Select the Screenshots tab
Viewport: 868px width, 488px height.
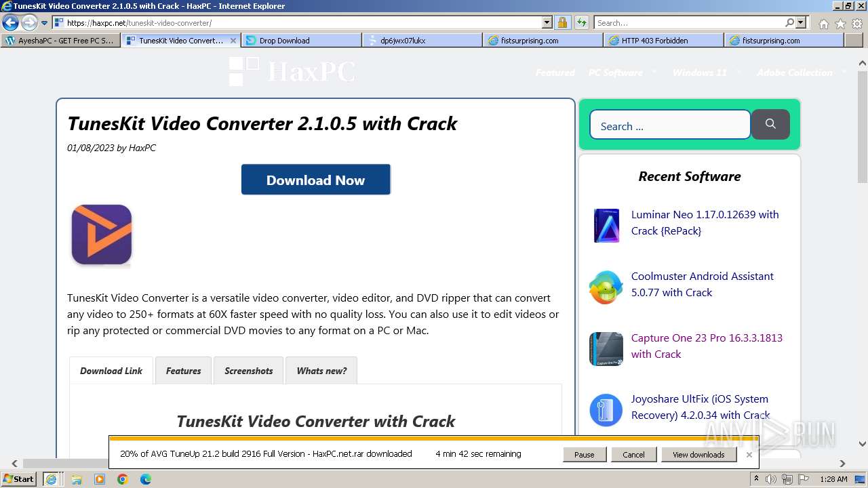pyautogui.click(x=249, y=371)
